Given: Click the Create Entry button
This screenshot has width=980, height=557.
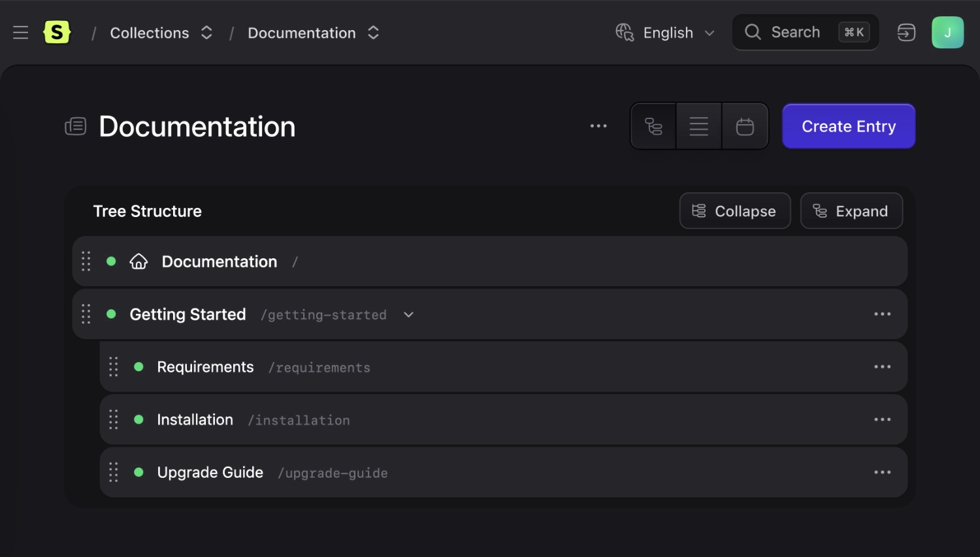Looking at the screenshot, I should [848, 126].
